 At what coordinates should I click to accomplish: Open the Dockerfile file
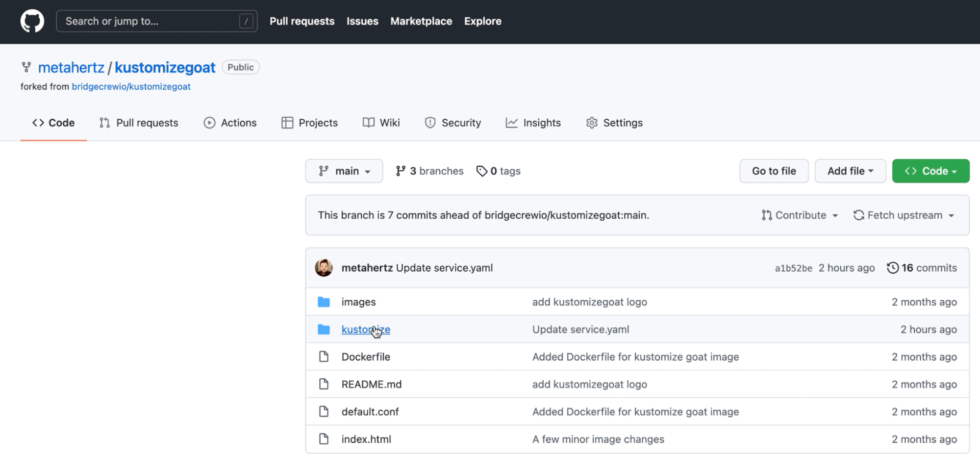(366, 357)
